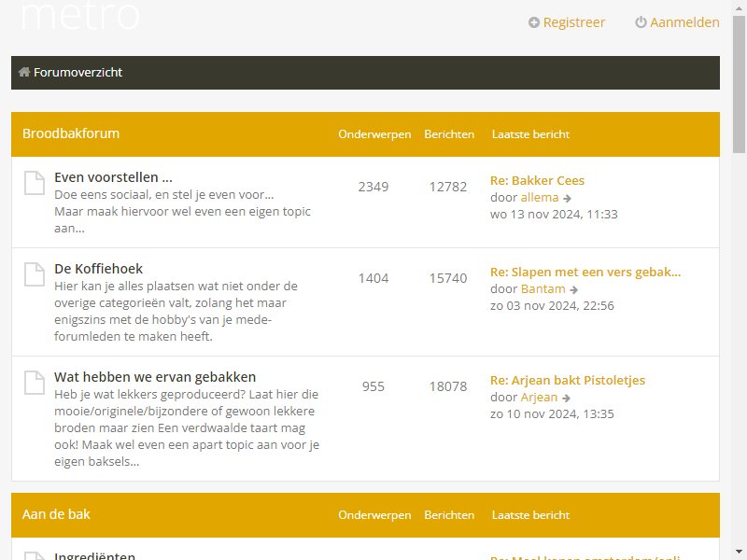
Task: Click the forum page icon for Even voorstellen
Action: (35, 183)
